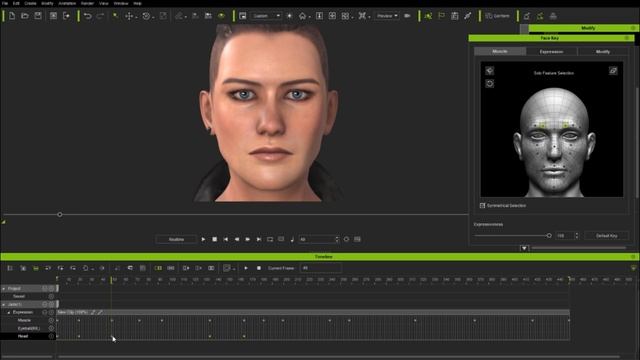Select the object Select tool icon

pos(116,16)
